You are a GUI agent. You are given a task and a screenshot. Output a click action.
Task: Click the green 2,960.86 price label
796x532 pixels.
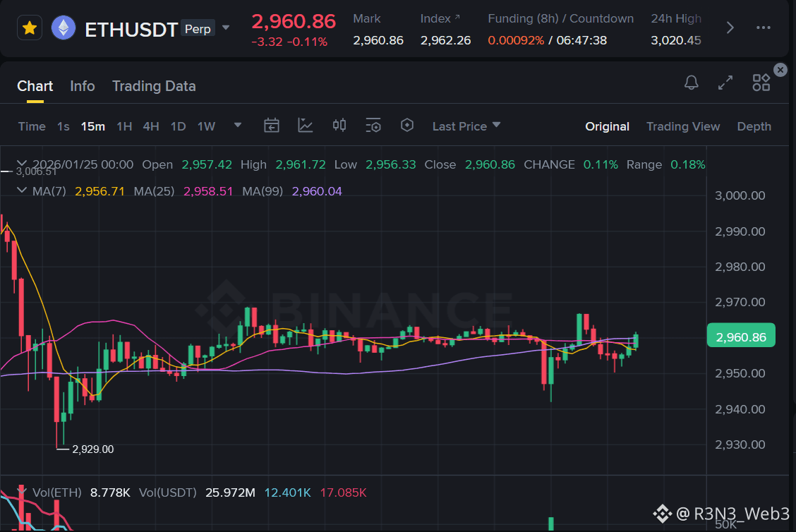pyautogui.click(x=741, y=336)
